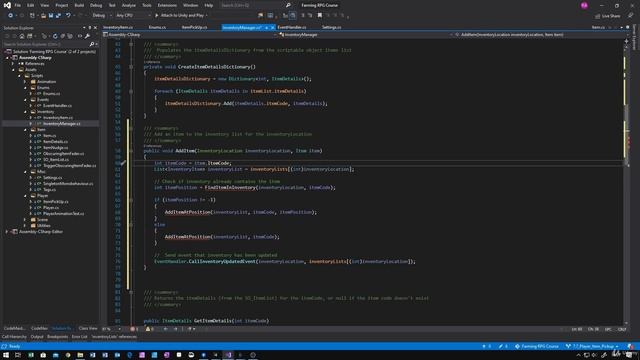Click the red error count indicator
This screenshot has height=360, width=640.
(x=134, y=329)
